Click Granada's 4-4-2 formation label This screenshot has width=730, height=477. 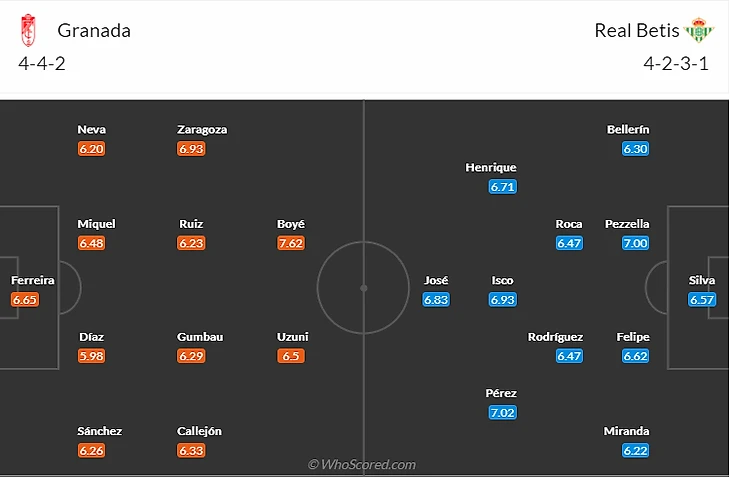(x=42, y=63)
